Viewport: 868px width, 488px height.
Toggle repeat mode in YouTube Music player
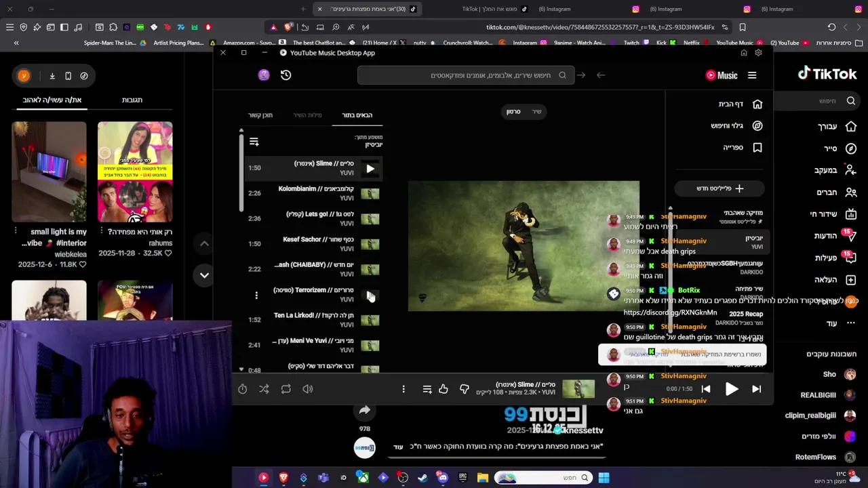[x=285, y=389]
